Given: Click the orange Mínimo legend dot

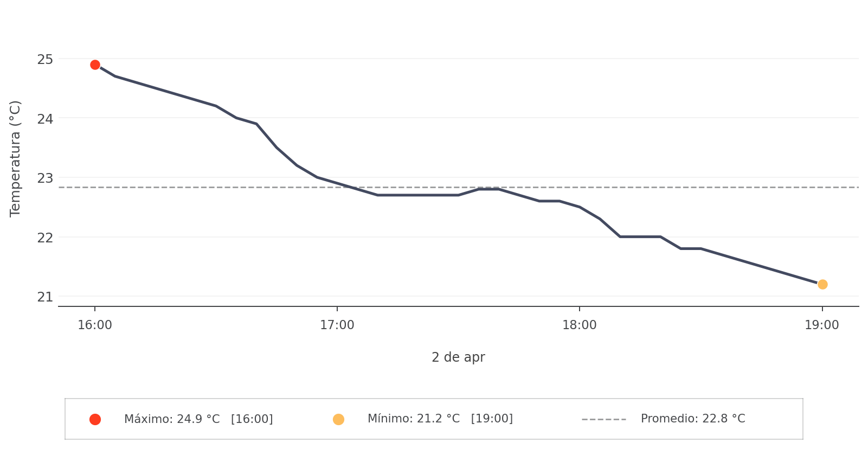Looking at the screenshot, I should coord(338,419).
